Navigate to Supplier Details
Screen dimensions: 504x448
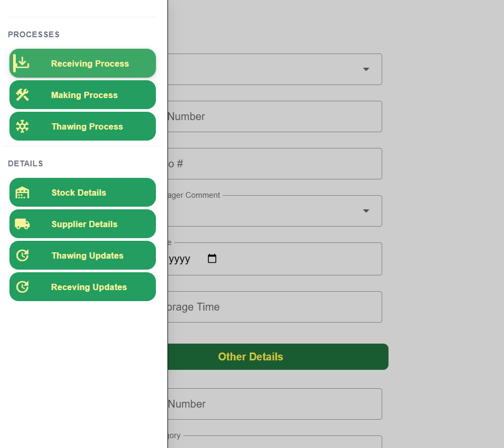coord(85,224)
